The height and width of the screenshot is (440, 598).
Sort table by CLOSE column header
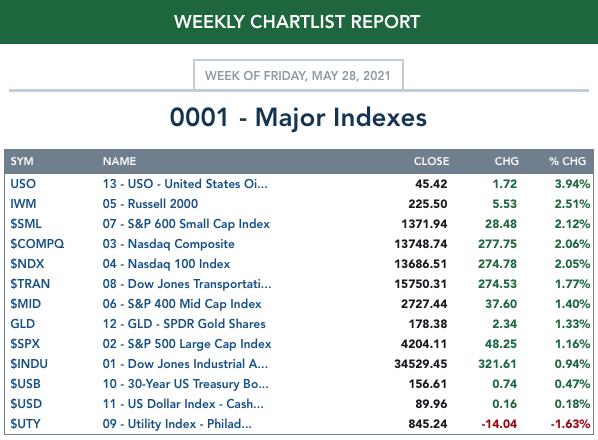click(x=431, y=161)
